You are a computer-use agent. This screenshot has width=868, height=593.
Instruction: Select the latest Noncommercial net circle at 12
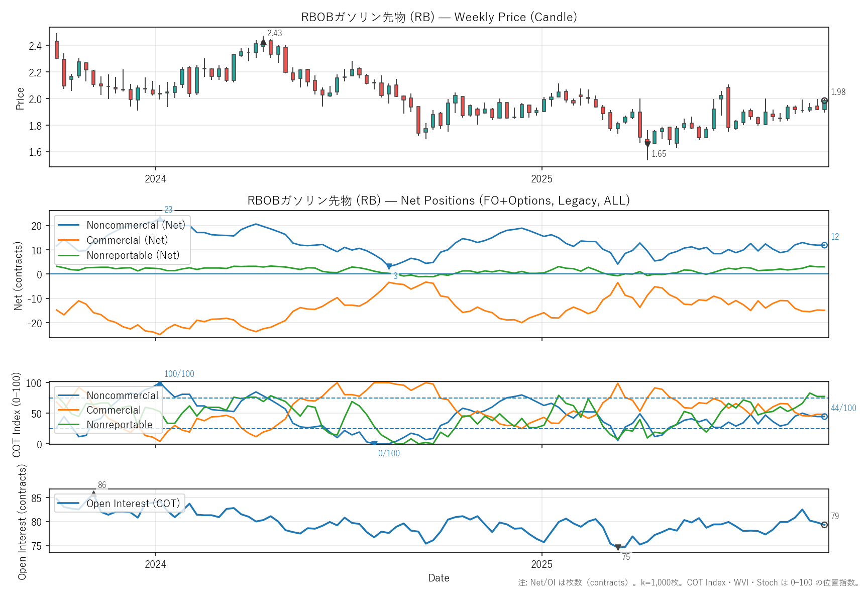(x=824, y=245)
